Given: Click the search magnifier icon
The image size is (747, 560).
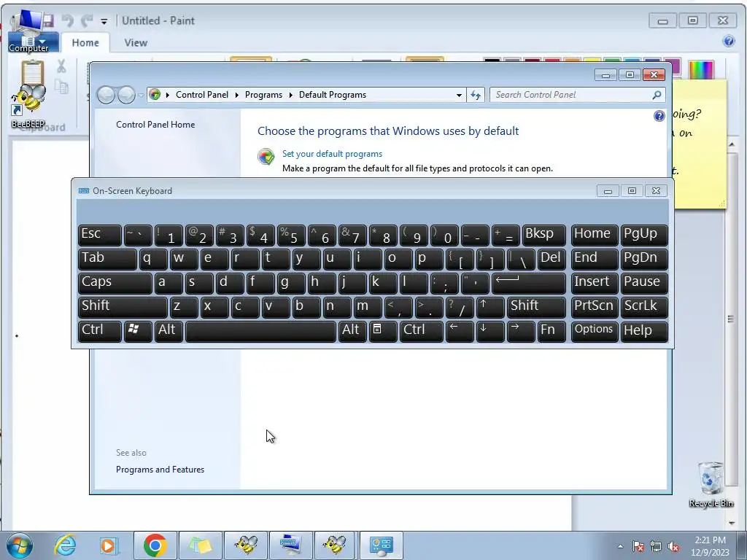Looking at the screenshot, I should [x=657, y=95].
